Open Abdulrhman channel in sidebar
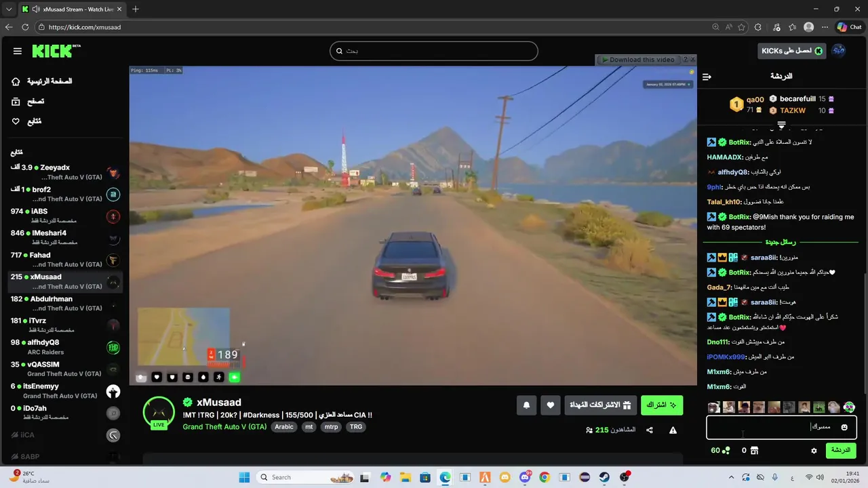This screenshot has width=868, height=488. 65,304
